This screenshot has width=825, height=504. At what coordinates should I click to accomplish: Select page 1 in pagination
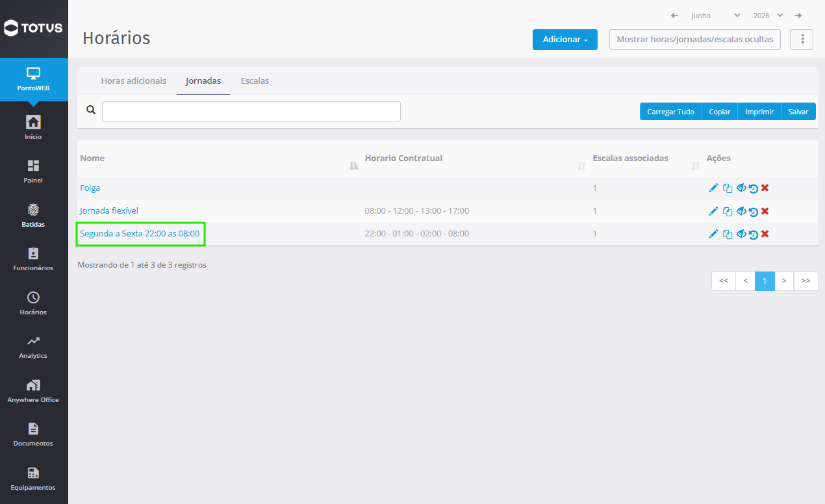pyautogui.click(x=765, y=281)
